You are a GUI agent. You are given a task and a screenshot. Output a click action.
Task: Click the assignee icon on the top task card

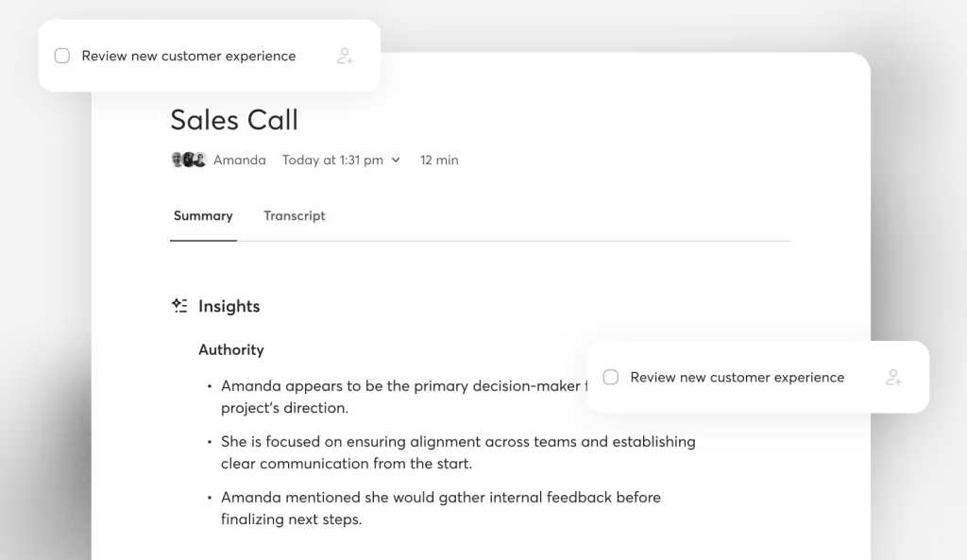pos(346,56)
